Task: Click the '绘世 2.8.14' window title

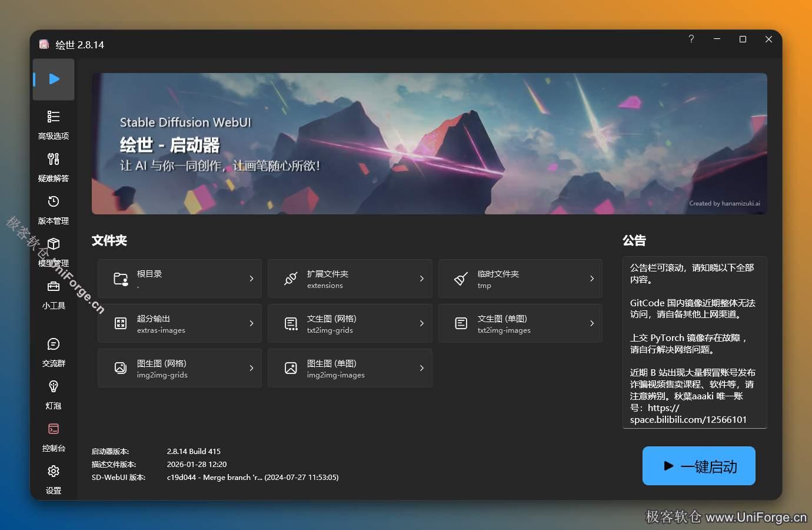Action: tap(79, 45)
